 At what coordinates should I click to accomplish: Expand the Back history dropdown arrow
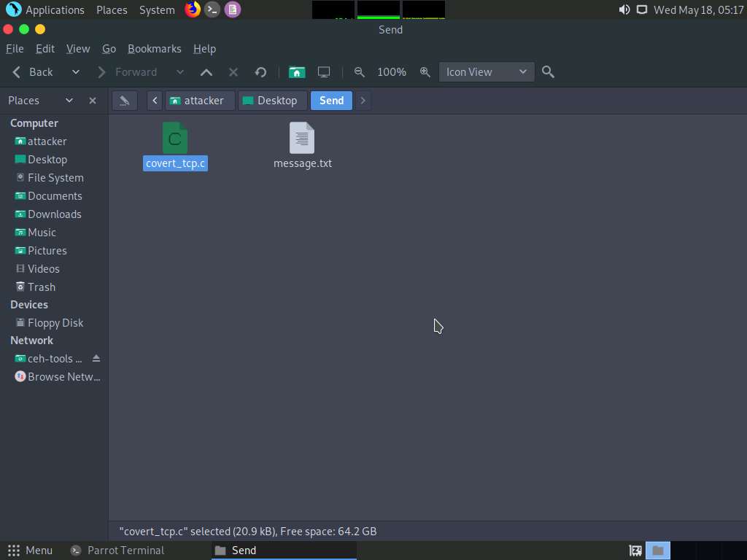tap(75, 72)
